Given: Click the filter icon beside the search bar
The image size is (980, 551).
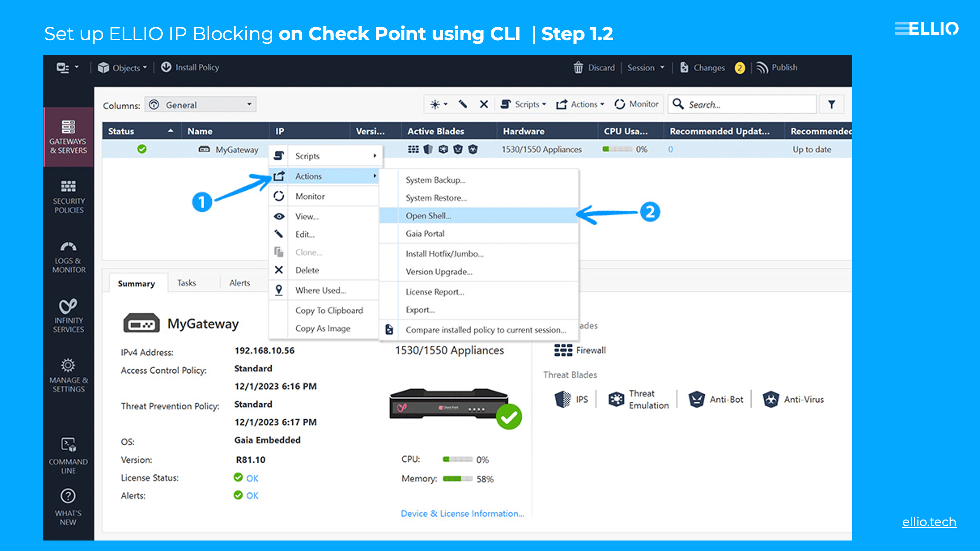Looking at the screenshot, I should (x=832, y=104).
